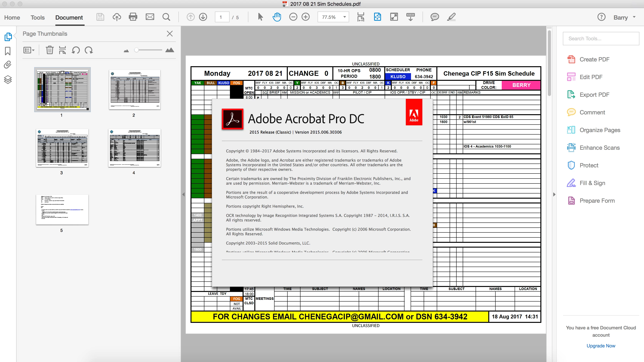Switch to the Home tab
The height and width of the screenshot is (362, 644).
(12, 17)
